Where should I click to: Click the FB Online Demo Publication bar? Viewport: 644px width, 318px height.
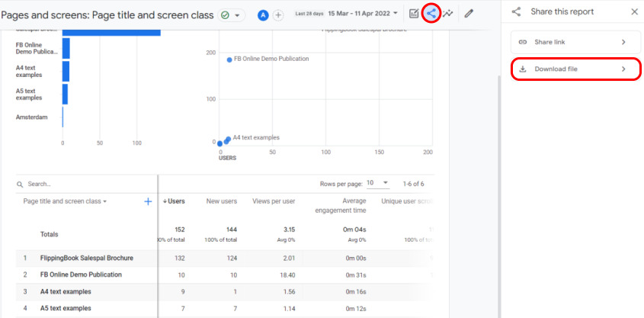click(66, 48)
